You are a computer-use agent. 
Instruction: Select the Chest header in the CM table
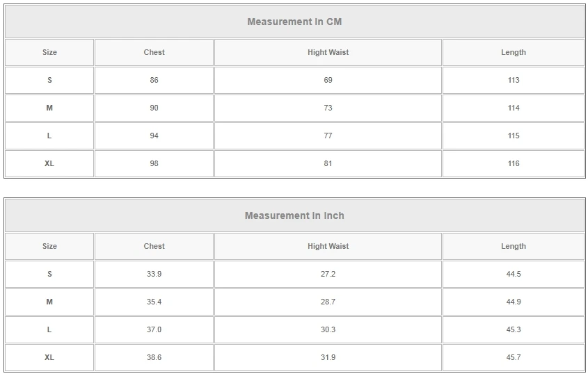pyautogui.click(x=154, y=52)
